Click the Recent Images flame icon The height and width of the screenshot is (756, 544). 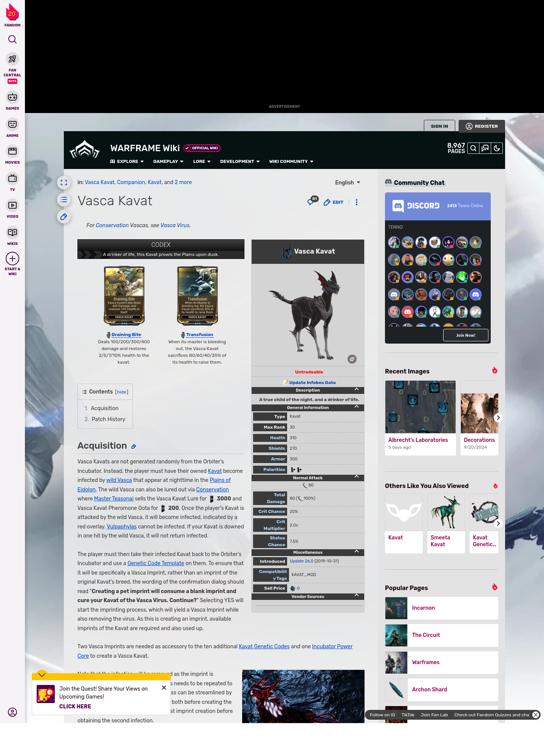pos(495,370)
